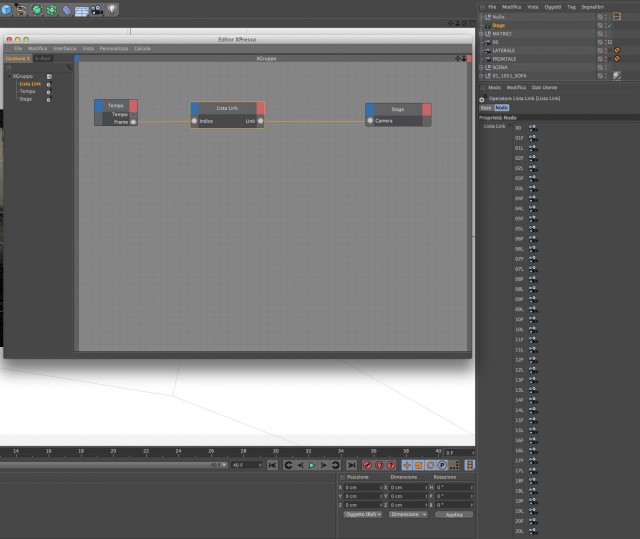Open the Oggetto (Rel) dropdown
The image size is (640, 539).
click(x=362, y=515)
